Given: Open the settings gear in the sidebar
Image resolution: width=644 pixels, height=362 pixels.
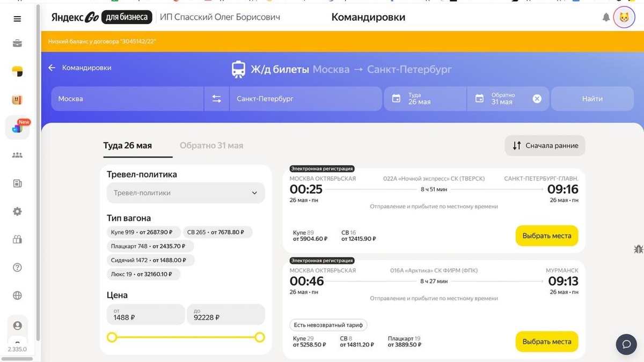Looking at the screenshot, I should tap(17, 211).
